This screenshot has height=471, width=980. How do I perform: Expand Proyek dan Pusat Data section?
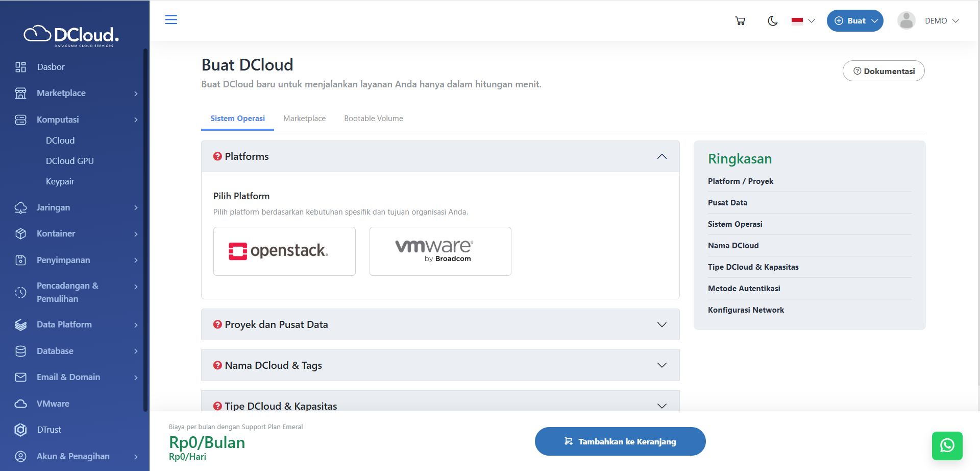tap(440, 324)
